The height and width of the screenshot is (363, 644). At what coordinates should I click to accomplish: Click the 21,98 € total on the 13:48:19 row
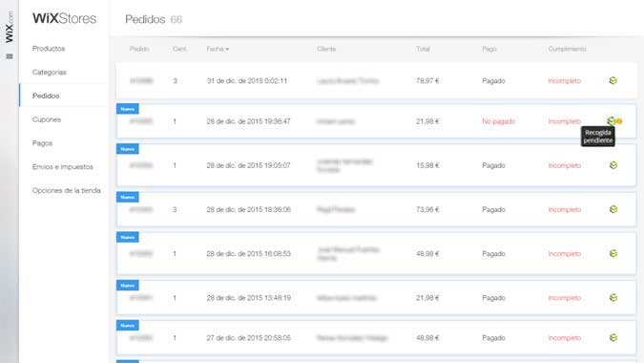tap(427, 298)
